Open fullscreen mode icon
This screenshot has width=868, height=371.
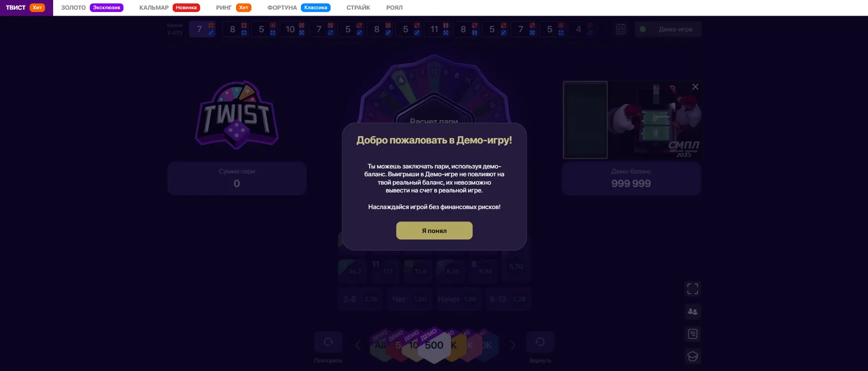[x=692, y=289]
